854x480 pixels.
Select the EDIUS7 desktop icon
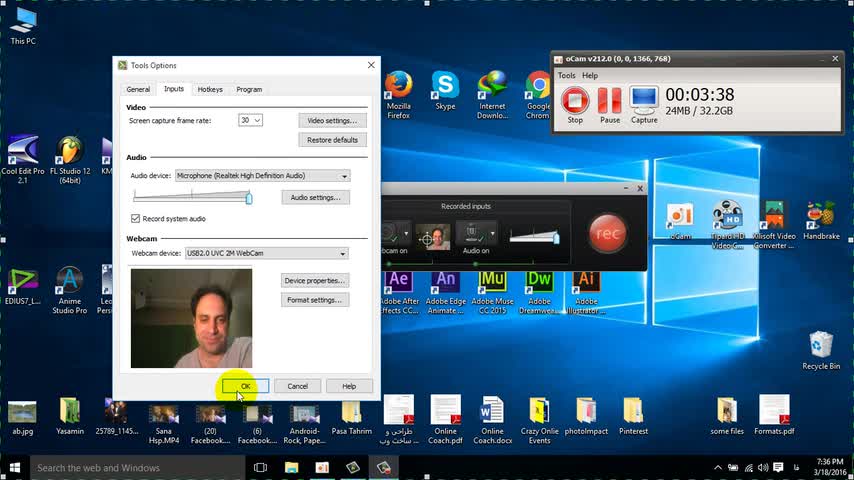pos(23,286)
